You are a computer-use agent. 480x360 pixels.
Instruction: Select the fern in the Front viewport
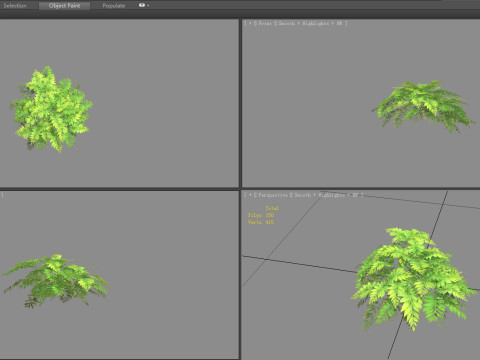423,105
